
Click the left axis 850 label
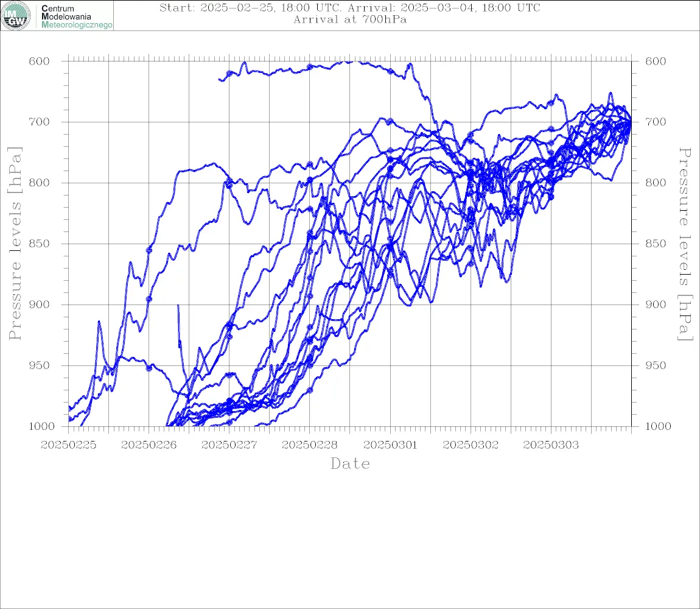[x=40, y=244]
